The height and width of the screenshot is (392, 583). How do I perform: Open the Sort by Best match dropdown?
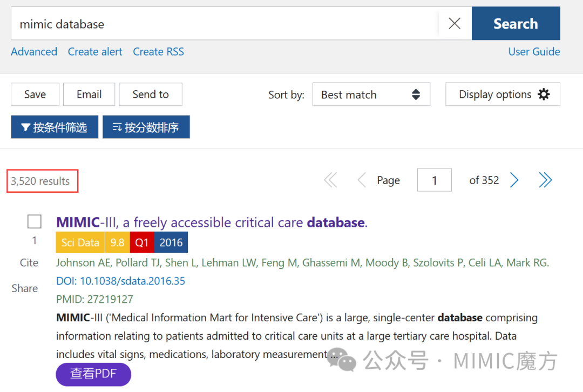(371, 94)
